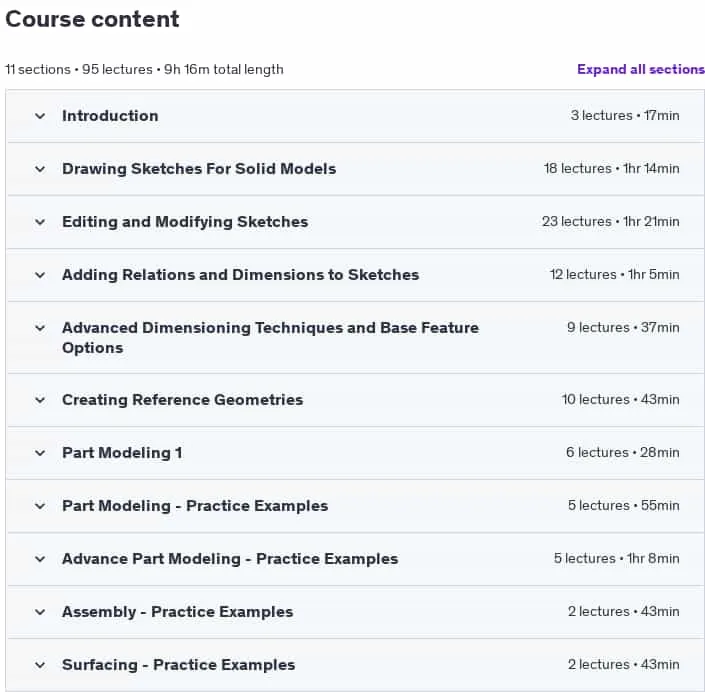Click the 5 lectures 1hr 8min label
This screenshot has width=705, height=692.
616,558
